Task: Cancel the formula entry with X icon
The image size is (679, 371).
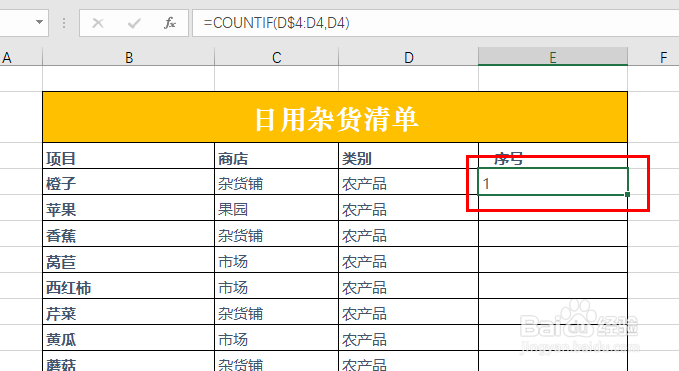Action: [98, 23]
